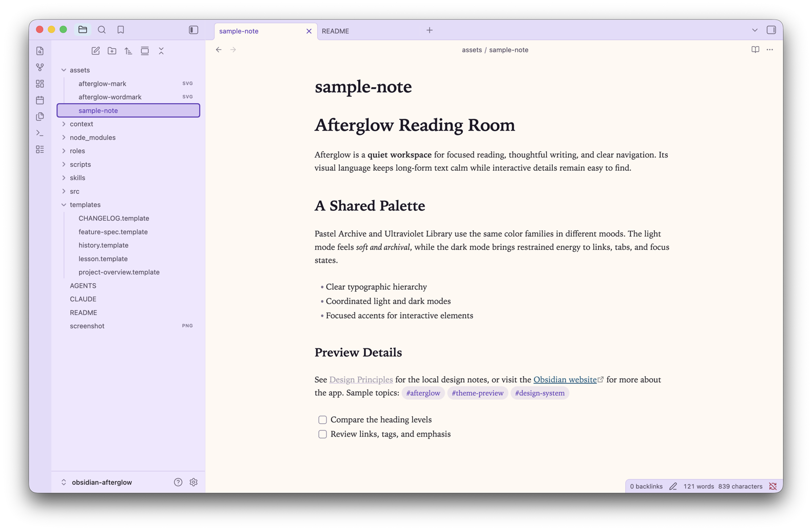Open the bookmarks panel icon
Screen dimensions: 812x531
coord(121,30)
